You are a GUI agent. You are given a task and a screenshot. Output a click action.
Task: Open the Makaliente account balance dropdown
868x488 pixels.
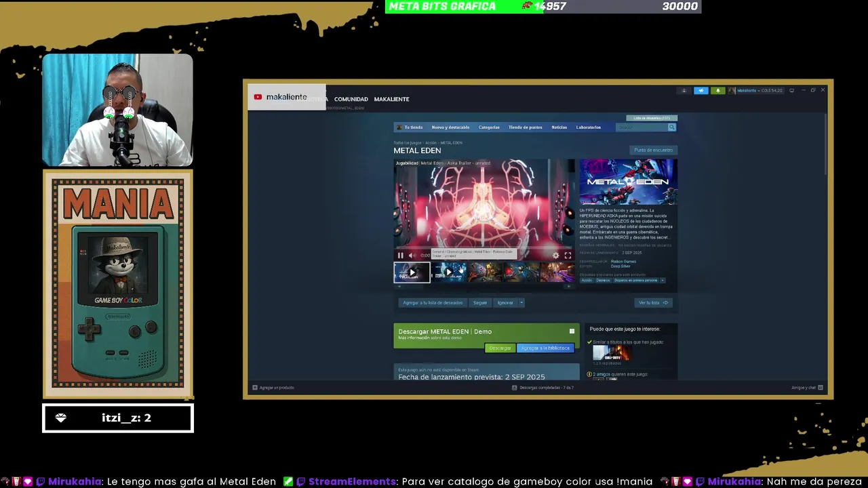tap(759, 90)
